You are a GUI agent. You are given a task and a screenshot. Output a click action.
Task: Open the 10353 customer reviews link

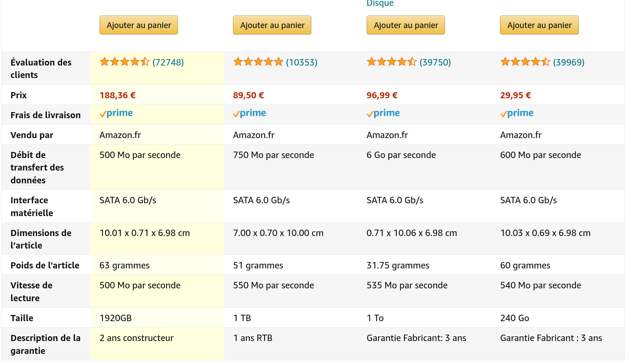click(301, 62)
